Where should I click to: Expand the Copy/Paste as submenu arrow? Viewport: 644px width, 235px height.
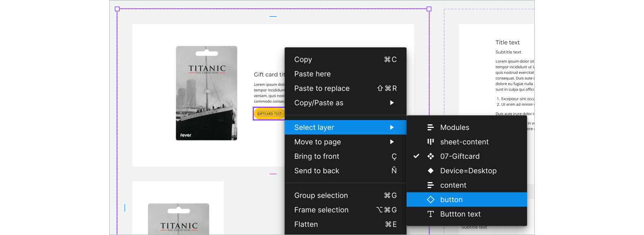(x=392, y=103)
